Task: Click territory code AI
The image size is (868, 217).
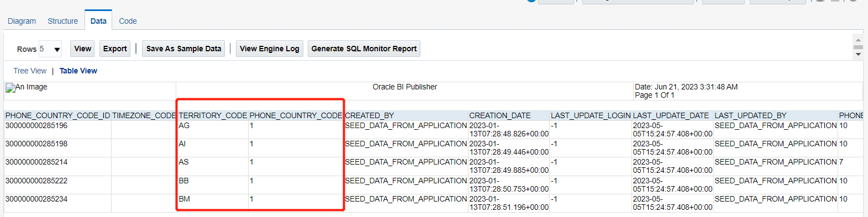Action: click(x=182, y=144)
